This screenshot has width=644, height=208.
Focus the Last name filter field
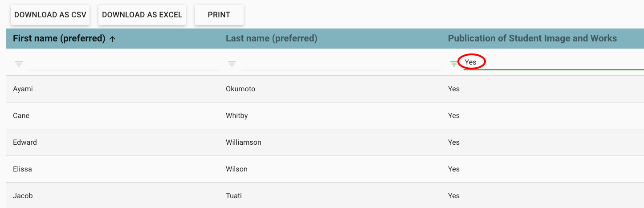pos(341,63)
